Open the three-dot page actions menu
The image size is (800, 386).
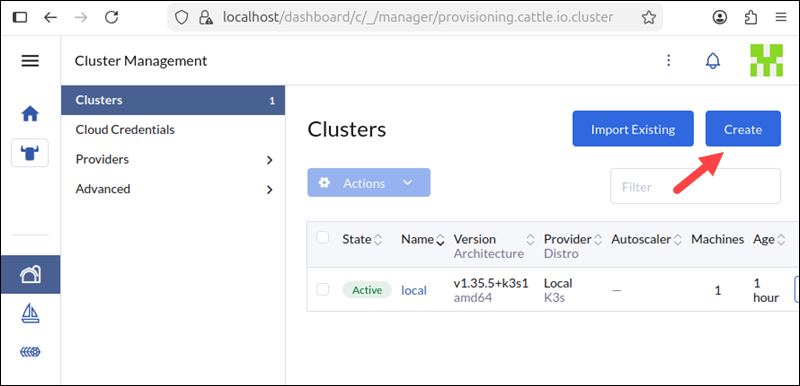[x=668, y=61]
